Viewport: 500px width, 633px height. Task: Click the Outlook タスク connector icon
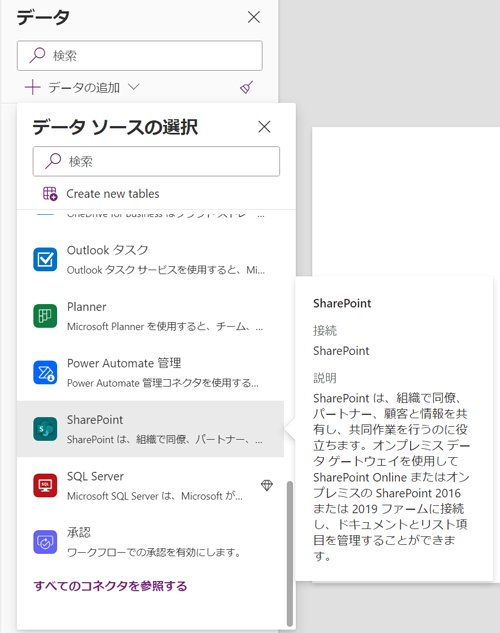(45, 260)
